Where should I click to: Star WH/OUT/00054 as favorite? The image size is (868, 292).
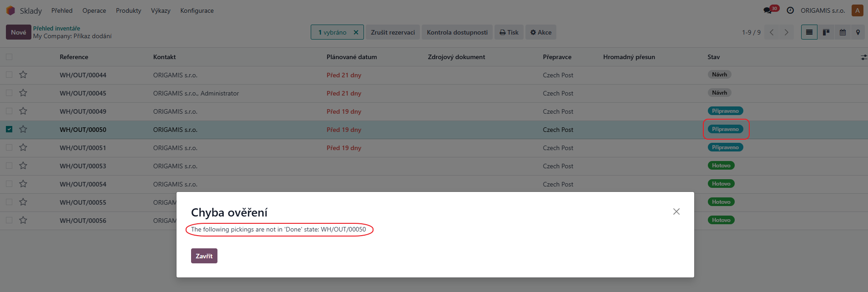(23, 184)
